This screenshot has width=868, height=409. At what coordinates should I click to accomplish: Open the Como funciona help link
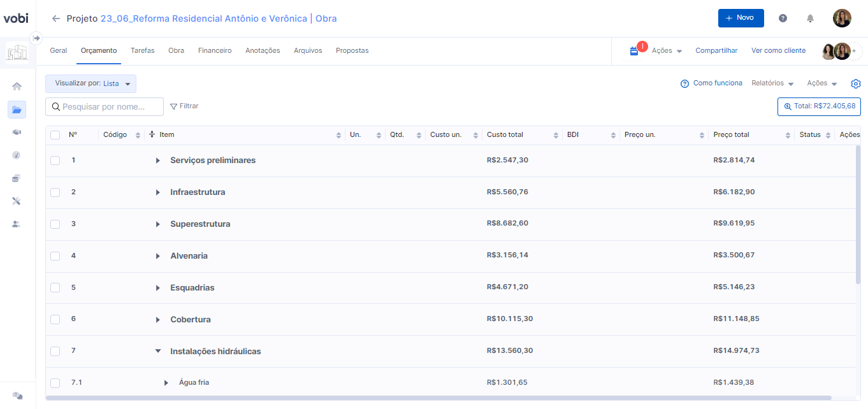coord(711,83)
